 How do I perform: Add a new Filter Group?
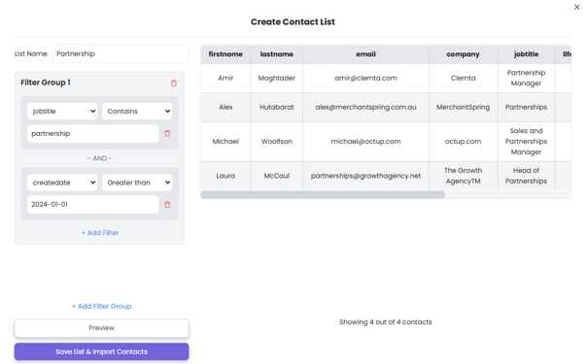click(x=102, y=306)
